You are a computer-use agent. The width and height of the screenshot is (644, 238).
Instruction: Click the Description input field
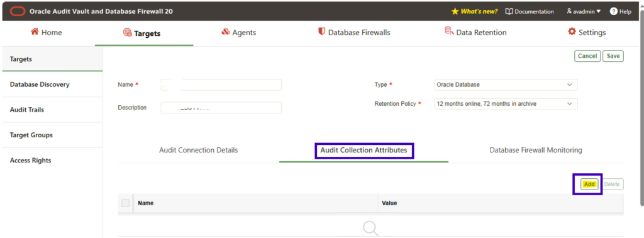tap(221, 108)
